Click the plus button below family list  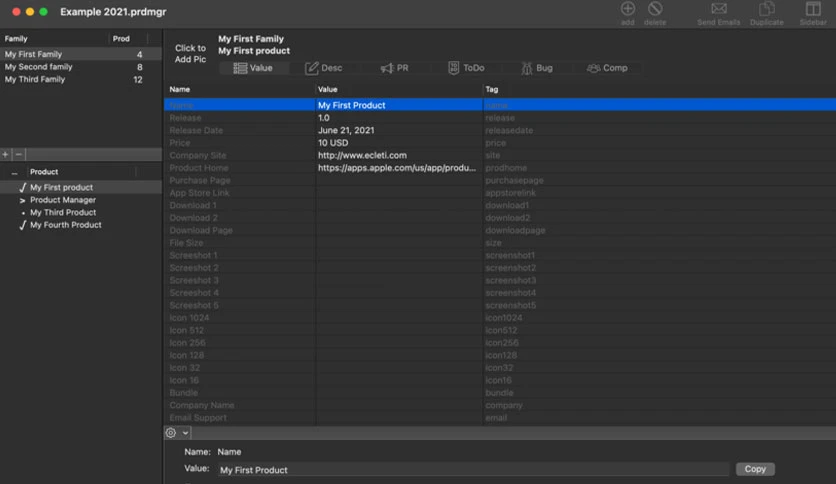5,155
